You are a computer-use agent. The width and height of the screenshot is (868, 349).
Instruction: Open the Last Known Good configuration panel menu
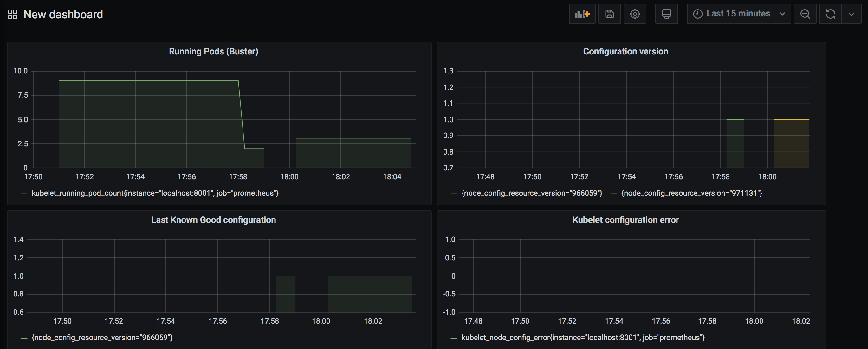pos(213,220)
